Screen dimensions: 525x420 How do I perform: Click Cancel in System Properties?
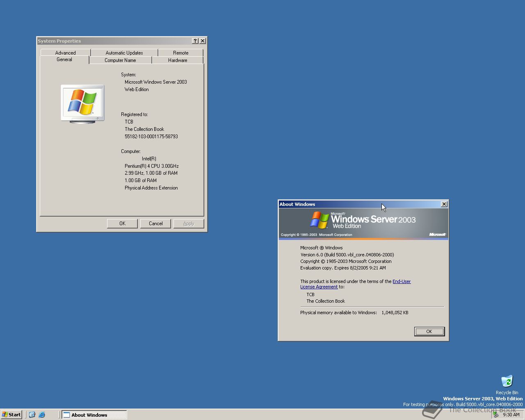coord(155,224)
